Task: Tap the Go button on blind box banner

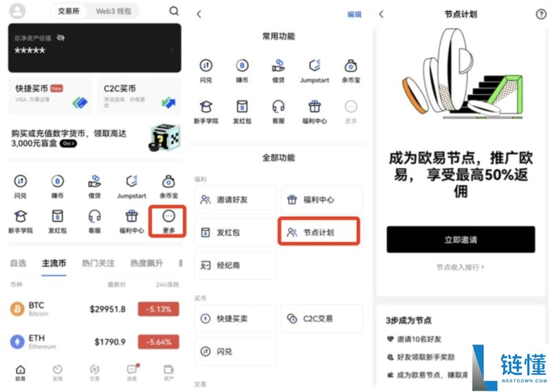Action: coord(68,144)
